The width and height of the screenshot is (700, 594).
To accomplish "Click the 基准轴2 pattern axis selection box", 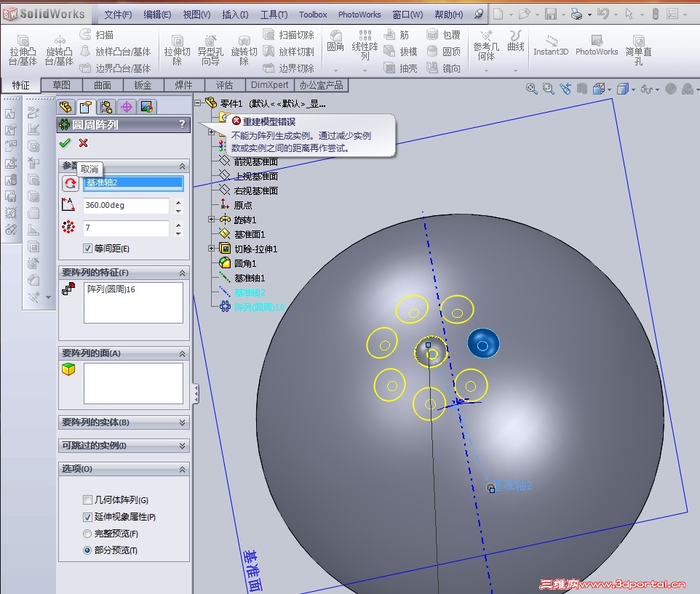I will coord(133,182).
